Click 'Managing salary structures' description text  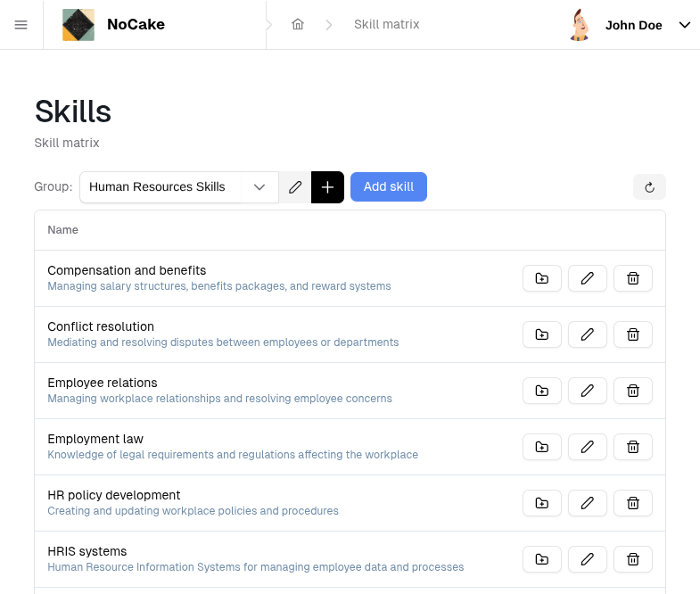point(219,286)
